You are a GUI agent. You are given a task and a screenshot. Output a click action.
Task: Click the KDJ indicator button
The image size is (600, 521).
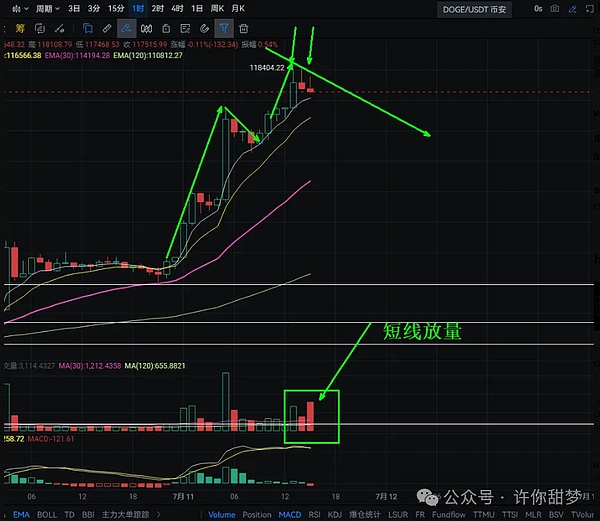pos(335,514)
